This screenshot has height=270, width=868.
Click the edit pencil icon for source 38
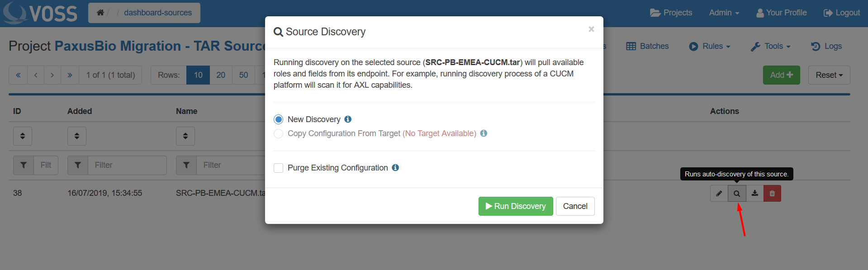(x=719, y=193)
